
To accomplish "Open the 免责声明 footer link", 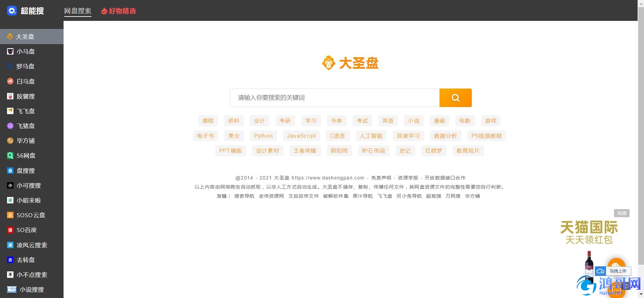I will pos(381,178).
